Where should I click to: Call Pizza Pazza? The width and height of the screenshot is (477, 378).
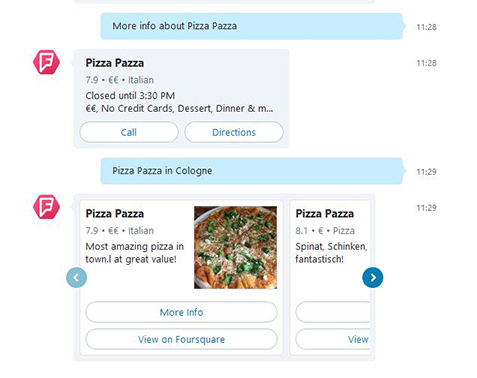tap(129, 132)
